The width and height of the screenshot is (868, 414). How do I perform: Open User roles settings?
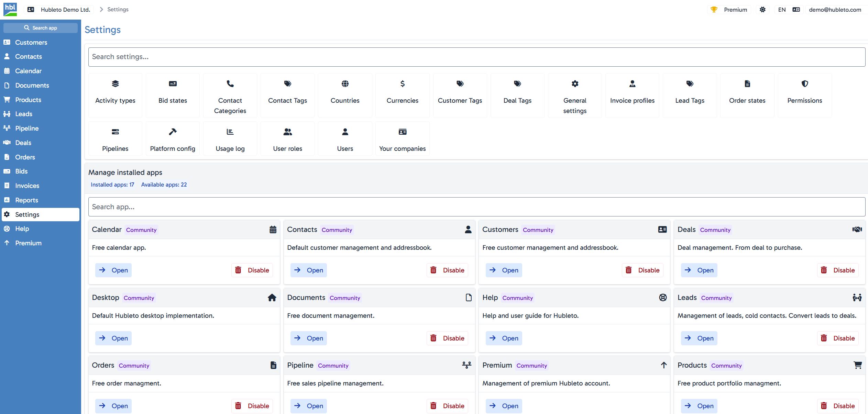pyautogui.click(x=287, y=138)
